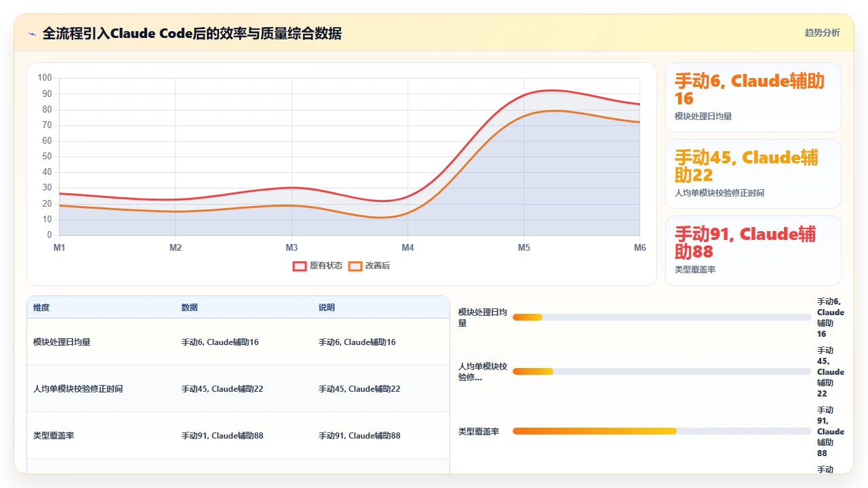Screen dimensions: 868x488
Task: Click the 类型覆盖率 label beside its progress bar
Action: pos(479,431)
